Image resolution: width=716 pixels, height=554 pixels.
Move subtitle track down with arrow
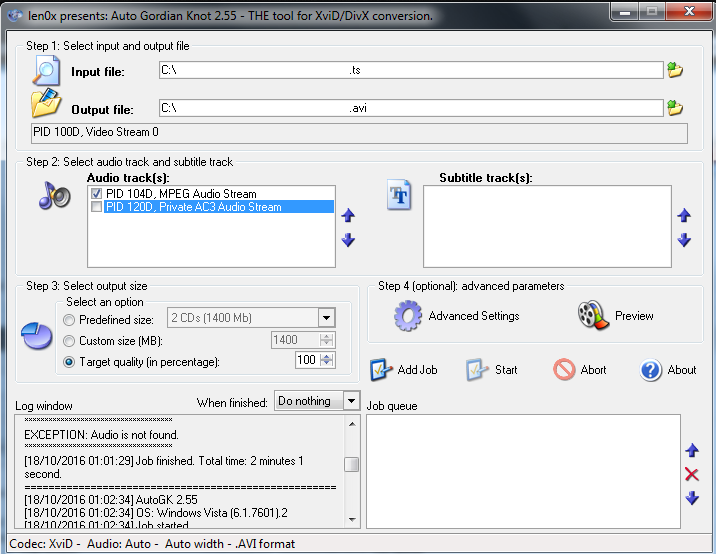click(x=684, y=240)
